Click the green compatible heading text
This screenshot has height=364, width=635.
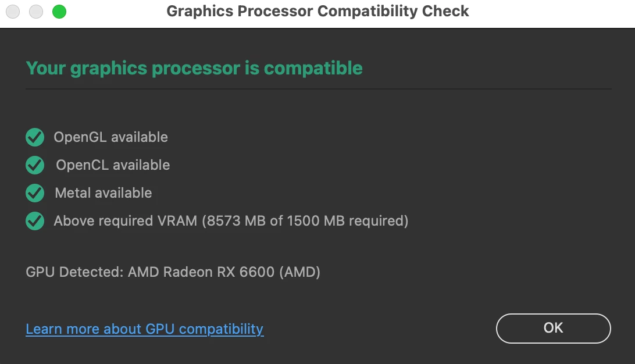pos(194,68)
